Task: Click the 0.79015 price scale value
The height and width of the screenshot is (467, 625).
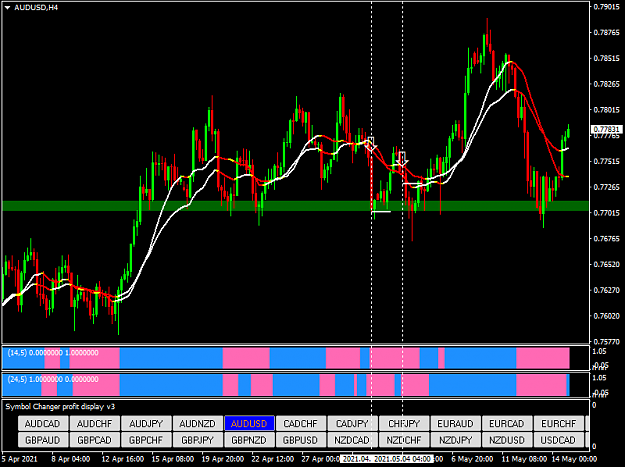Action: click(x=606, y=7)
